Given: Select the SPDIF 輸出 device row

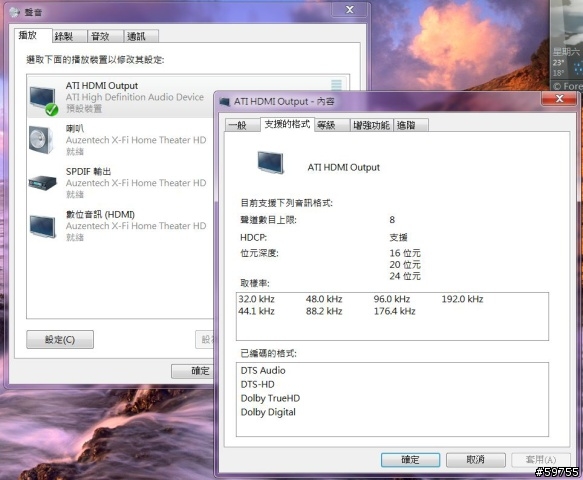Looking at the screenshot, I should [121, 183].
